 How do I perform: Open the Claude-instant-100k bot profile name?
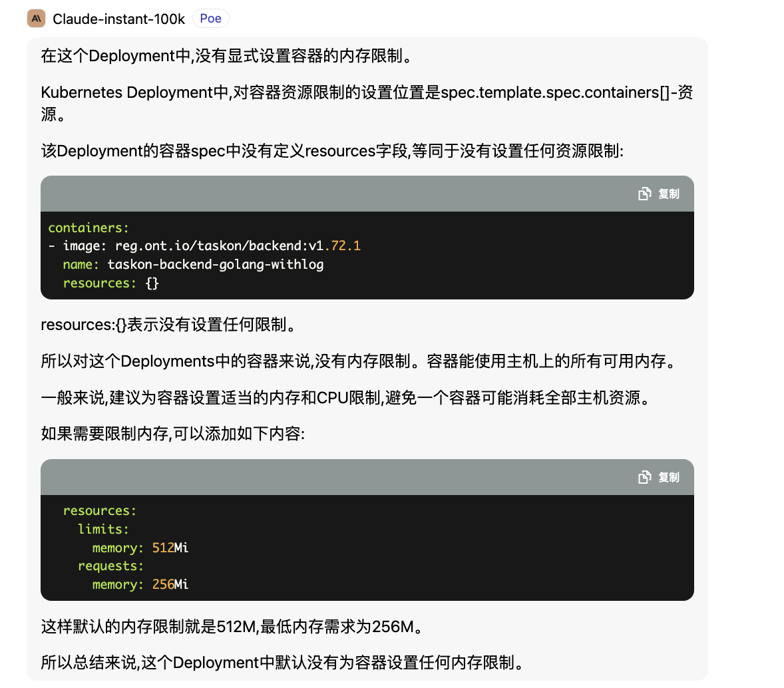pos(118,19)
